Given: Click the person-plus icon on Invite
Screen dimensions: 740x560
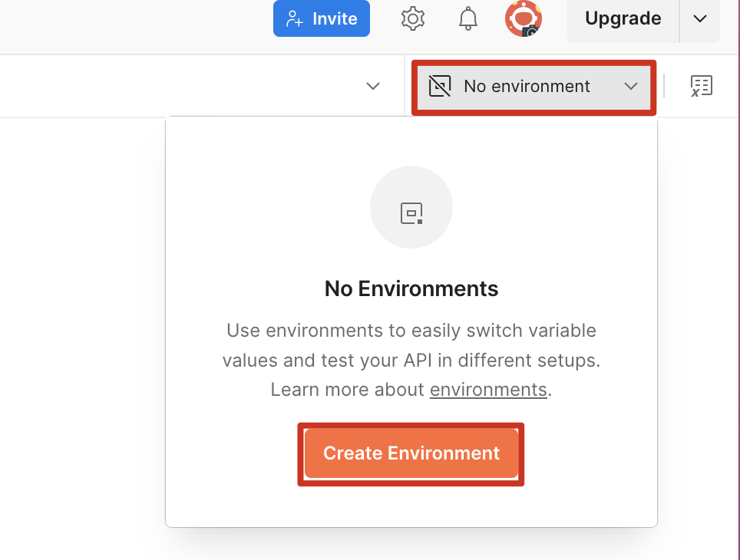Looking at the screenshot, I should tap(293, 19).
